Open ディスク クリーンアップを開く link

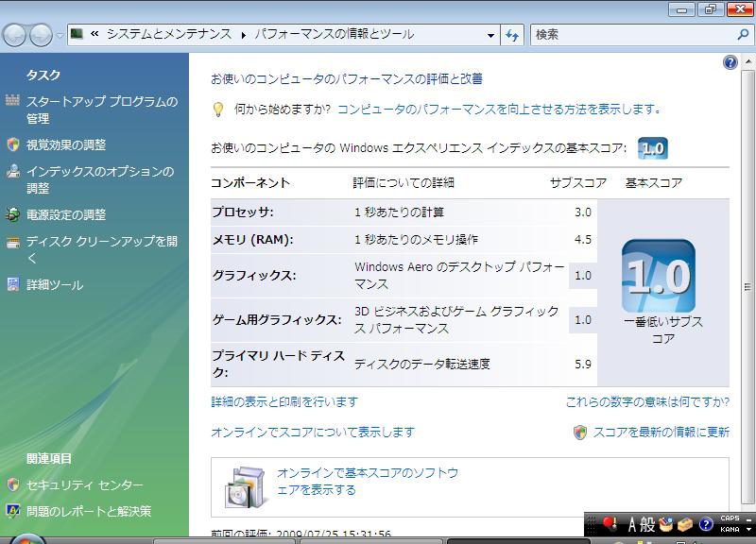tap(102, 249)
